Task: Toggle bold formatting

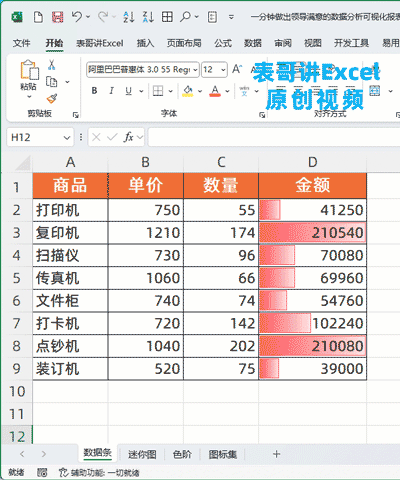Action: 94,91
